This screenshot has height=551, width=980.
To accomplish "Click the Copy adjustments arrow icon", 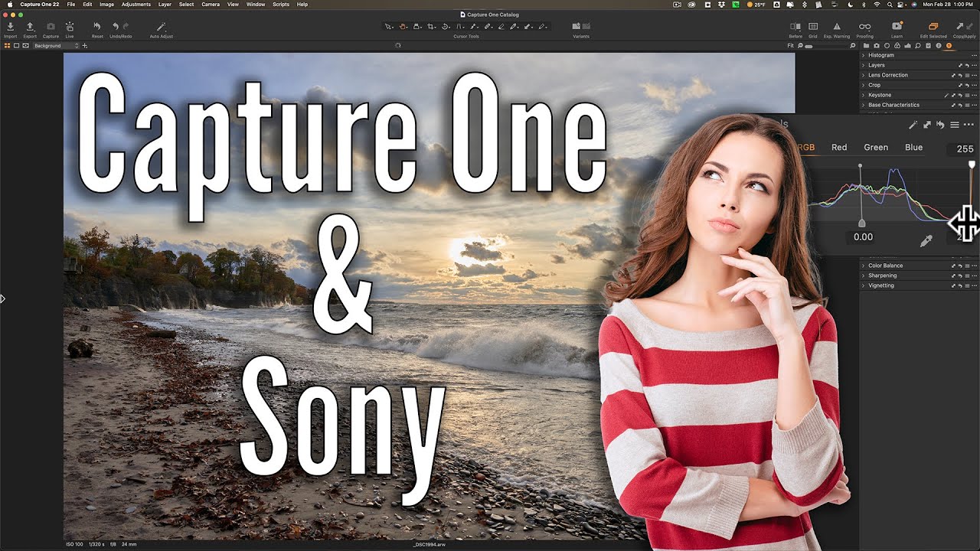I will coord(959,27).
